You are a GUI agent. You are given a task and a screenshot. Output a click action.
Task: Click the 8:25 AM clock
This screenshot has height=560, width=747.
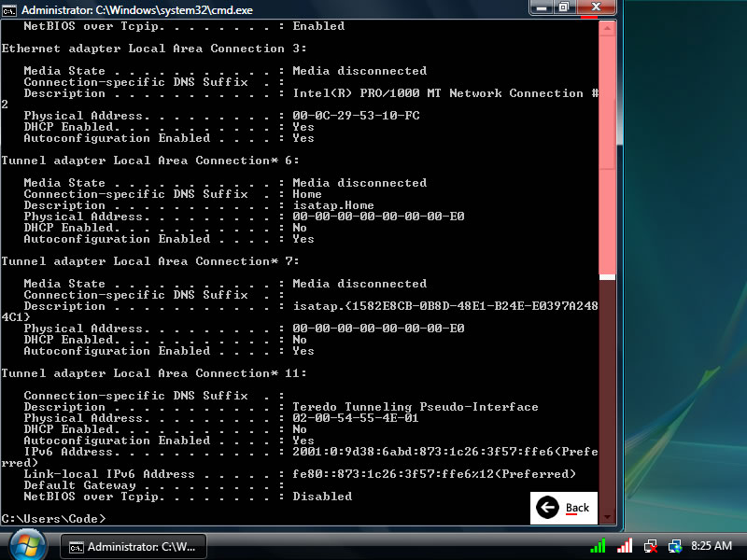(x=712, y=546)
